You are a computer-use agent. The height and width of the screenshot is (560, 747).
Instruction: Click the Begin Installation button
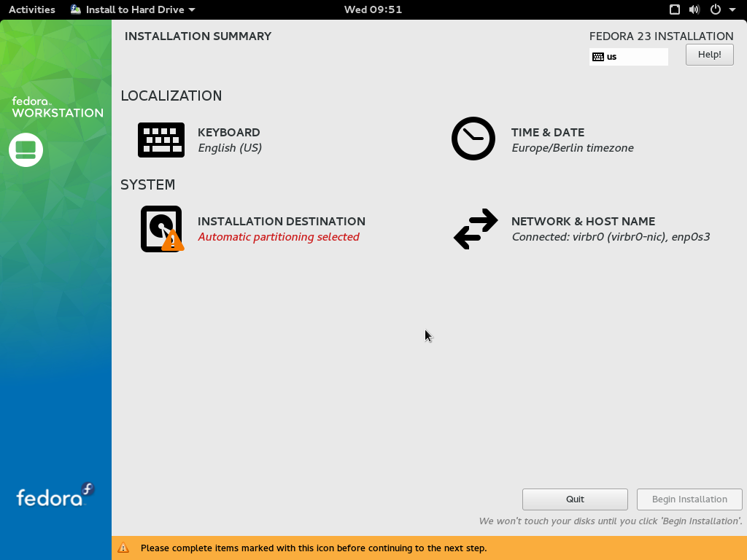689,499
